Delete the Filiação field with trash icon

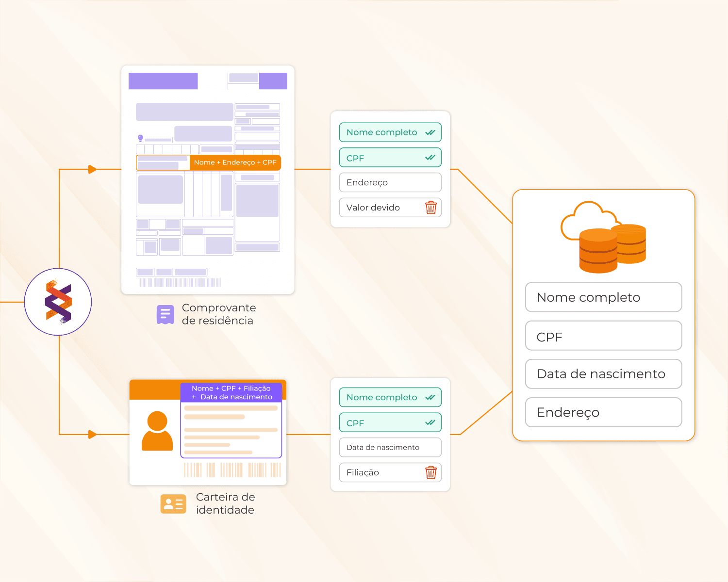click(430, 472)
